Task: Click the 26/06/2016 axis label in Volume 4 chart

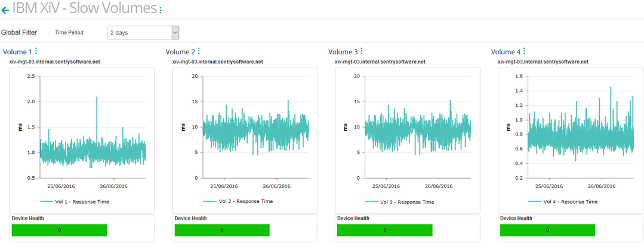Action: point(602,186)
